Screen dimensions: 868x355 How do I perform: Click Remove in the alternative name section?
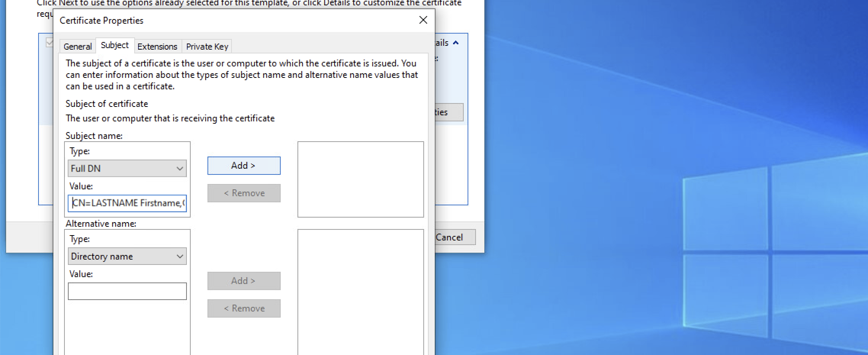[x=243, y=308]
